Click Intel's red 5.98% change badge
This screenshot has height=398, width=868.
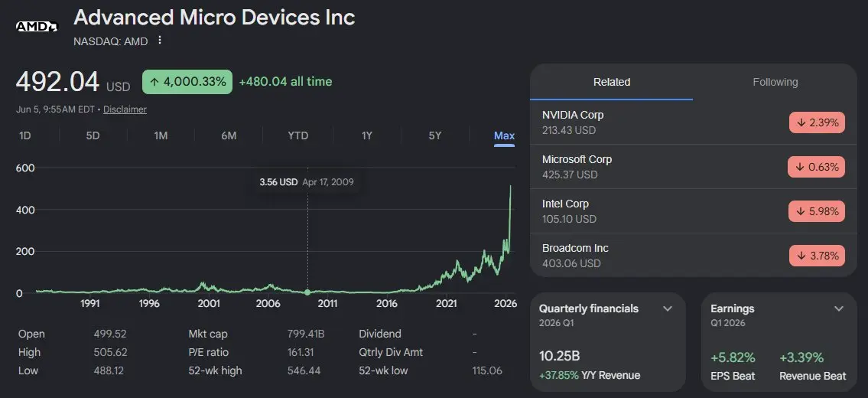pos(817,211)
